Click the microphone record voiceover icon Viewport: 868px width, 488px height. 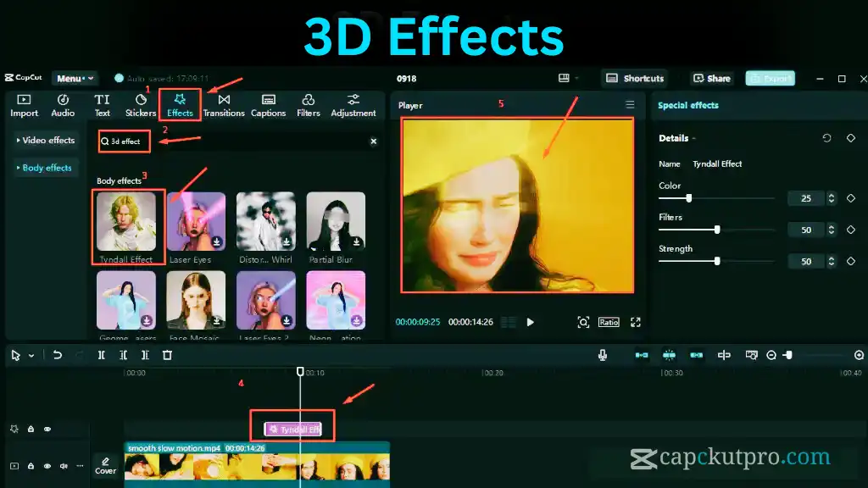603,355
